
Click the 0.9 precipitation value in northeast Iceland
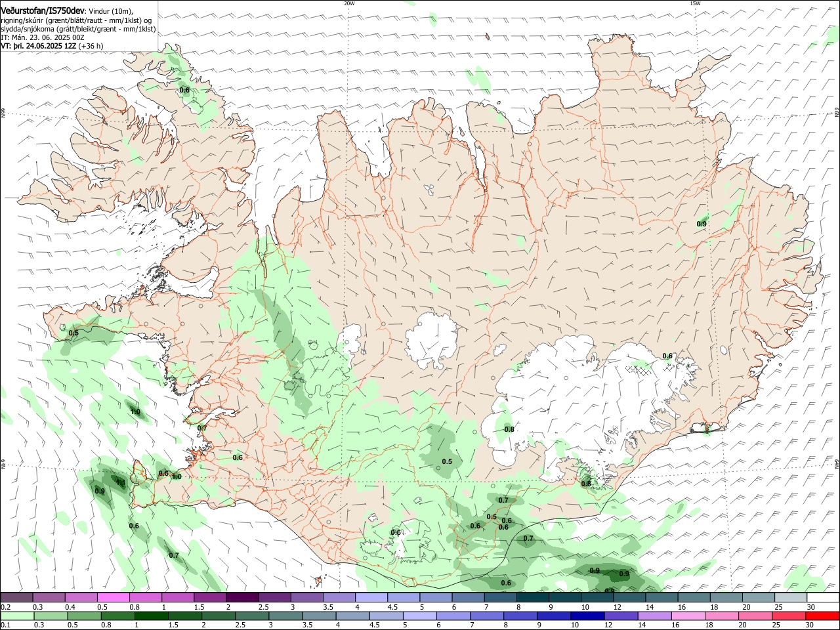(x=702, y=224)
